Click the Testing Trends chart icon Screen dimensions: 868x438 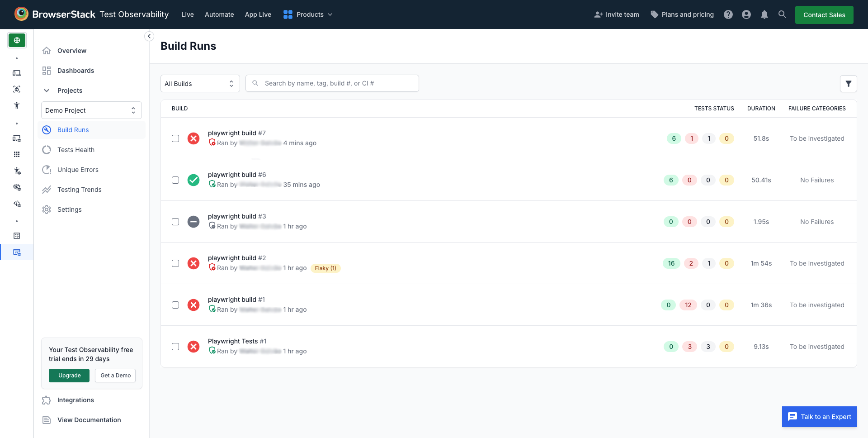coord(47,190)
